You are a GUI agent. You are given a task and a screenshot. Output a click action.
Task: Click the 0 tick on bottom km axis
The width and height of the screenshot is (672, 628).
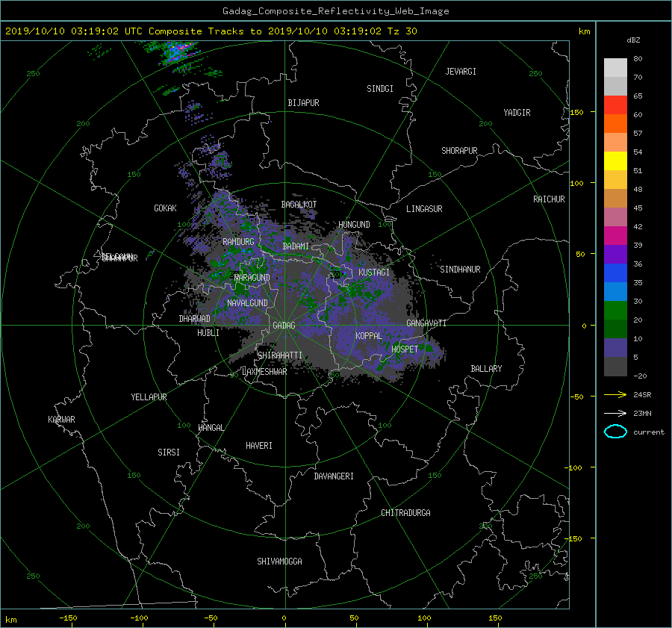pyautogui.click(x=284, y=618)
